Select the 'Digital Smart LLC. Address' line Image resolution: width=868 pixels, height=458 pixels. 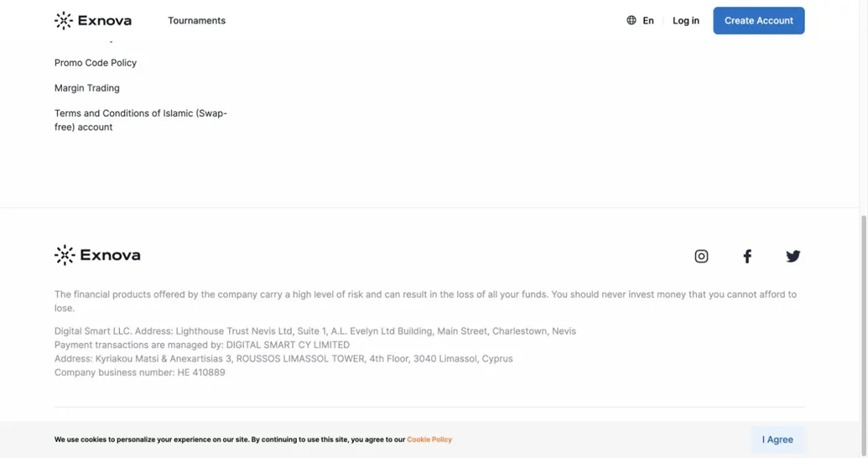click(x=315, y=330)
